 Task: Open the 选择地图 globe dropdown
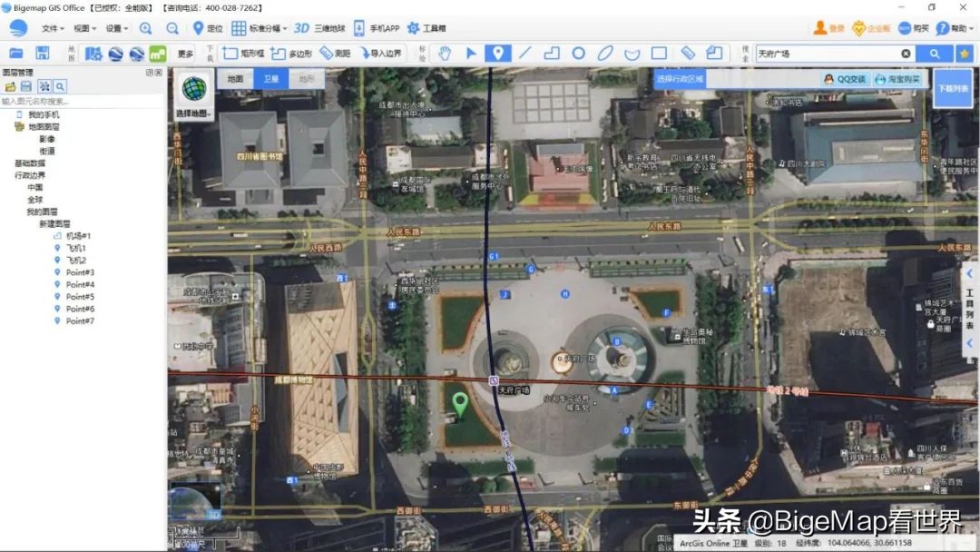[194, 95]
